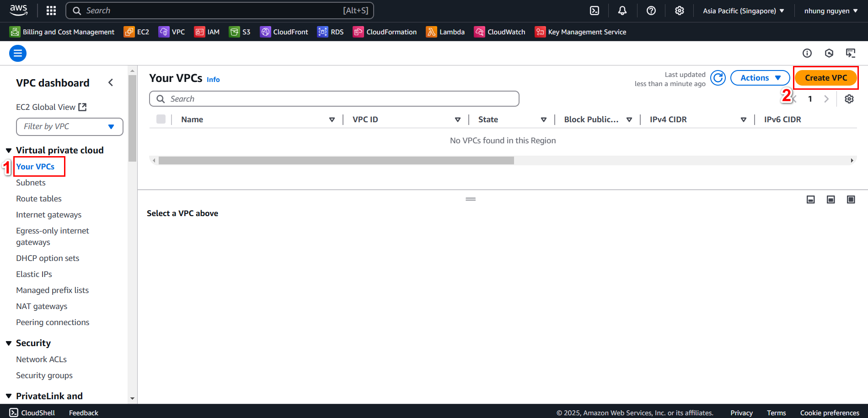Collapse the PrivateLink section
This screenshot has width=868, height=418.
pyautogui.click(x=9, y=396)
